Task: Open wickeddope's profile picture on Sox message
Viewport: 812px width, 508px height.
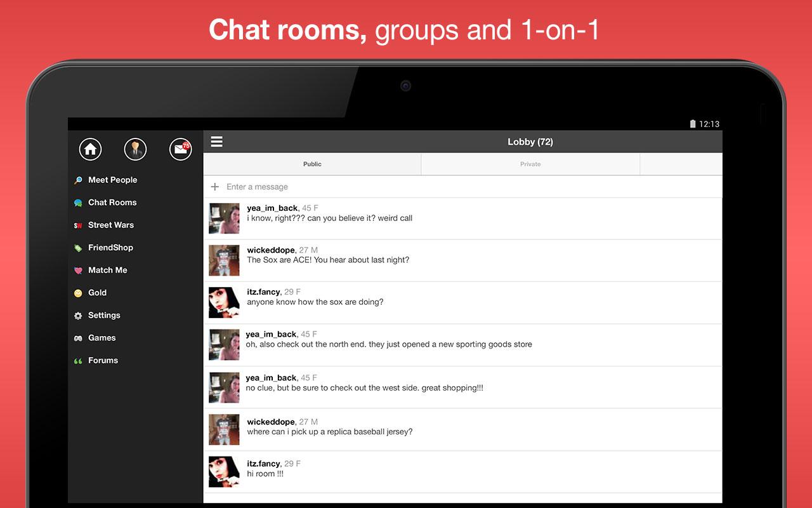Action: [225, 260]
